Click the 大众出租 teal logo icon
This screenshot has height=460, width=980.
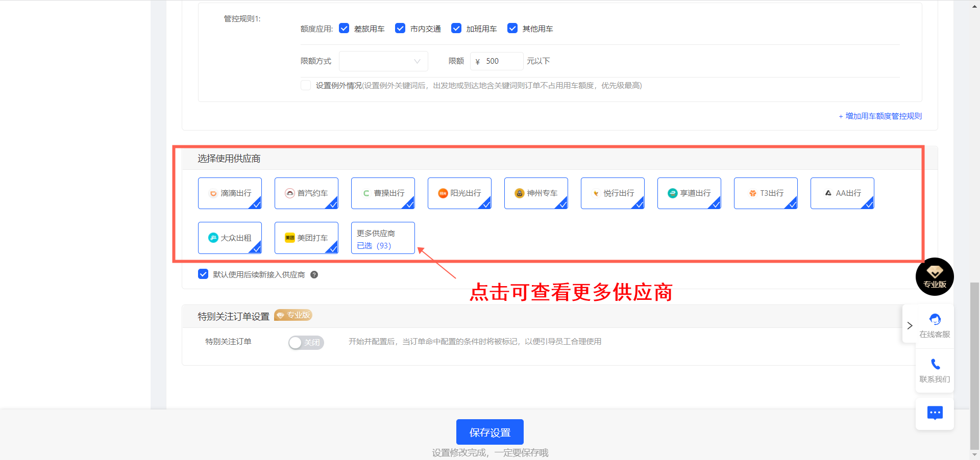[213, 238]
